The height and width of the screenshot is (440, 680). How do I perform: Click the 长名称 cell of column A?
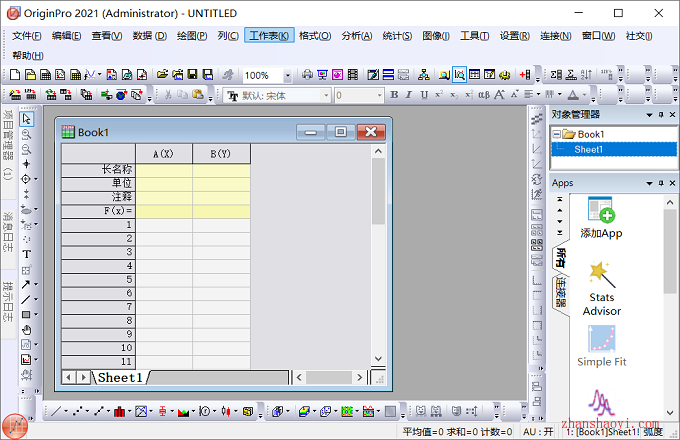click(x=164, y=170)
